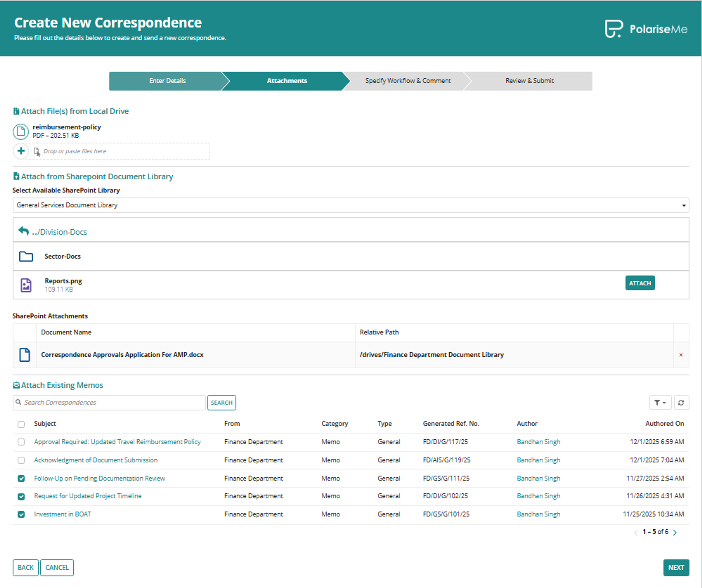Click ATTACH button for Reports.png

pyautogui.click(x=640, y=283)
